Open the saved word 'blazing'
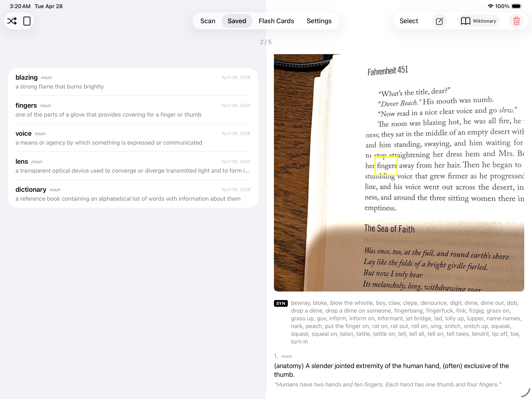Image resolution: width=532 pixels, height=399 pixels. 133,82
